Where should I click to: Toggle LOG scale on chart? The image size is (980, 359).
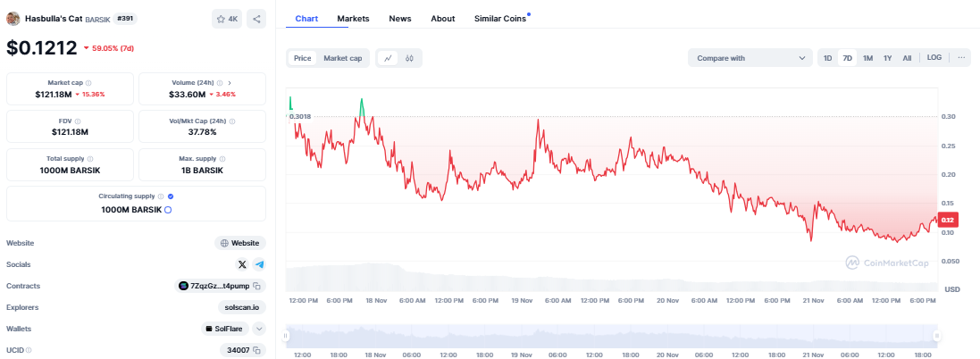click(934, 57)
